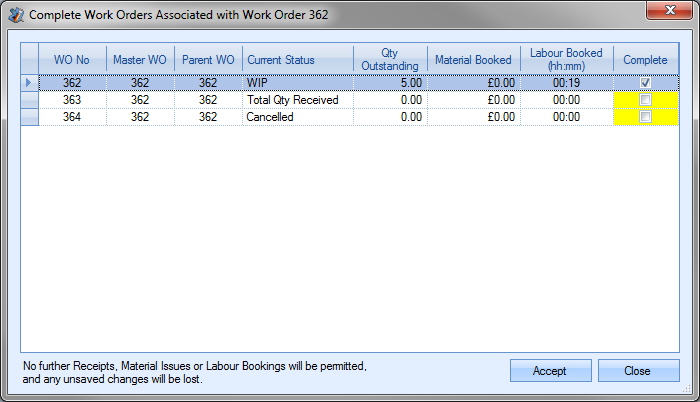
Task: Close the Complete Work Orders dialog window
Action: (x=669, y=10)
